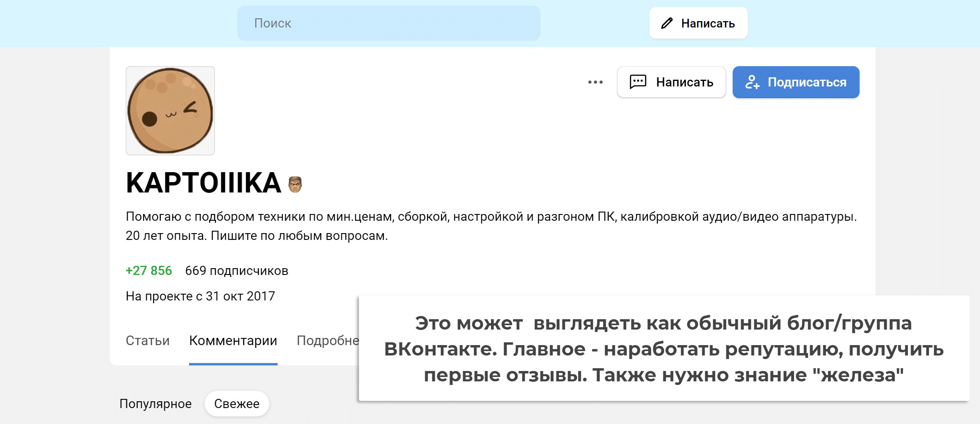Open the potato avatar picture
The height and width of the screenshot is (424, 980).
pos(170,111)
